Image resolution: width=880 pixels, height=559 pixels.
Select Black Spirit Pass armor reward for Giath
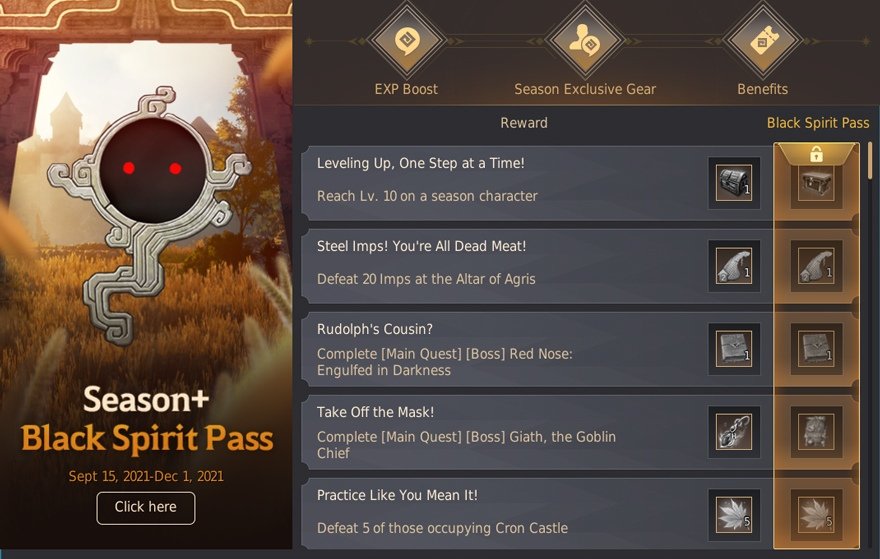tap(817, 432)
